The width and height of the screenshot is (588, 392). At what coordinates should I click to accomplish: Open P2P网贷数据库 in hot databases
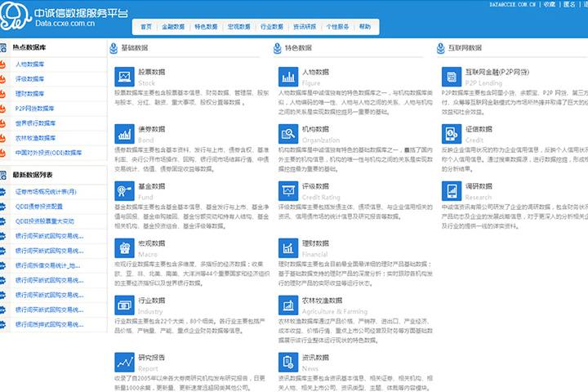(x=34, y=109)
